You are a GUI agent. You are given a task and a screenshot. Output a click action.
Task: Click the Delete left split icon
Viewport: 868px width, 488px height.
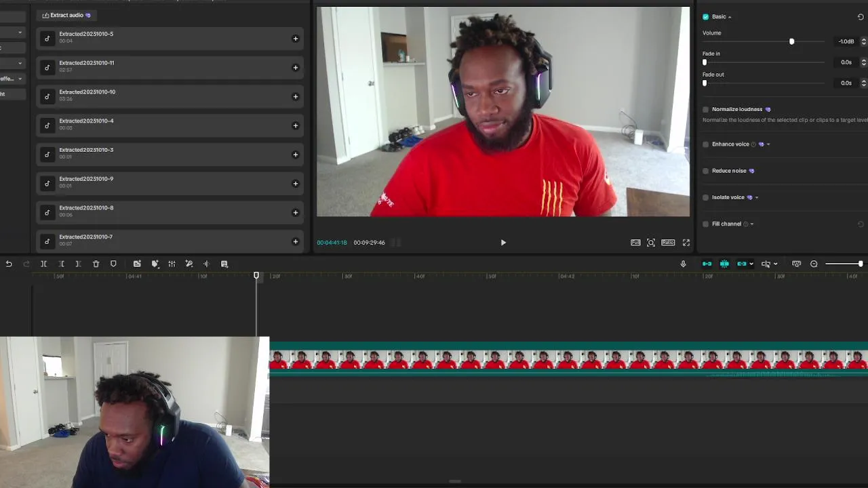61,264
